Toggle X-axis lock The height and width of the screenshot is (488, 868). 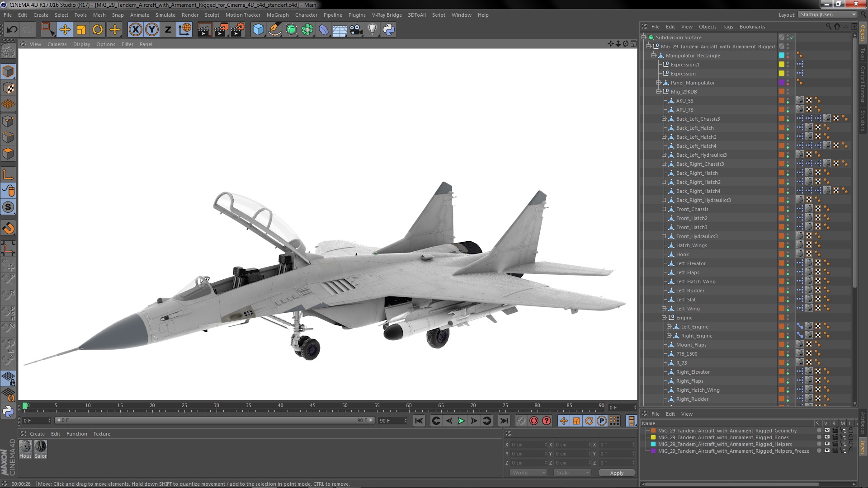coord(135,30)
